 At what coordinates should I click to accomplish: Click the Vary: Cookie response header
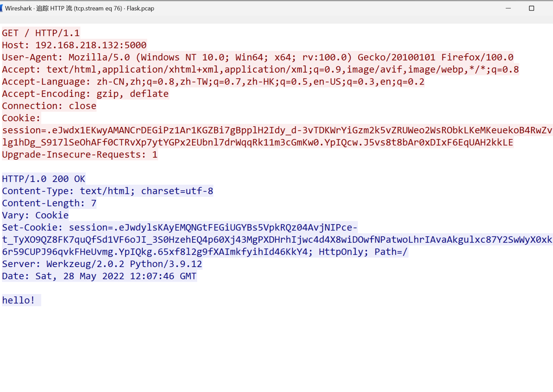click(x=35, y=215)
